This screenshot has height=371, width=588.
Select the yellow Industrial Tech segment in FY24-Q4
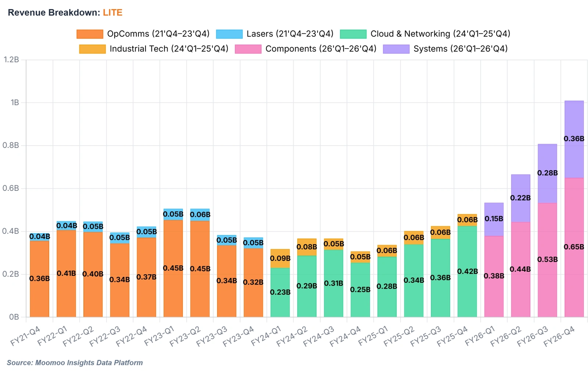pos(360,257)
